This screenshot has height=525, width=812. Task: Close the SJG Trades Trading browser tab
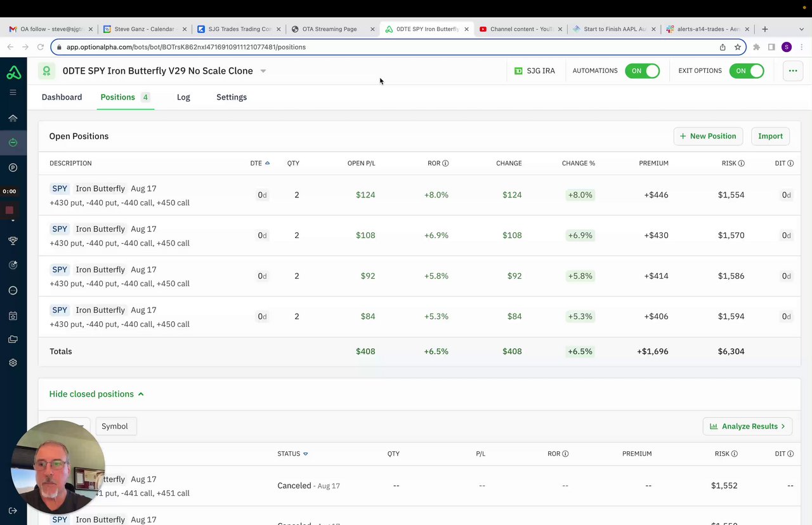point(278,29)
